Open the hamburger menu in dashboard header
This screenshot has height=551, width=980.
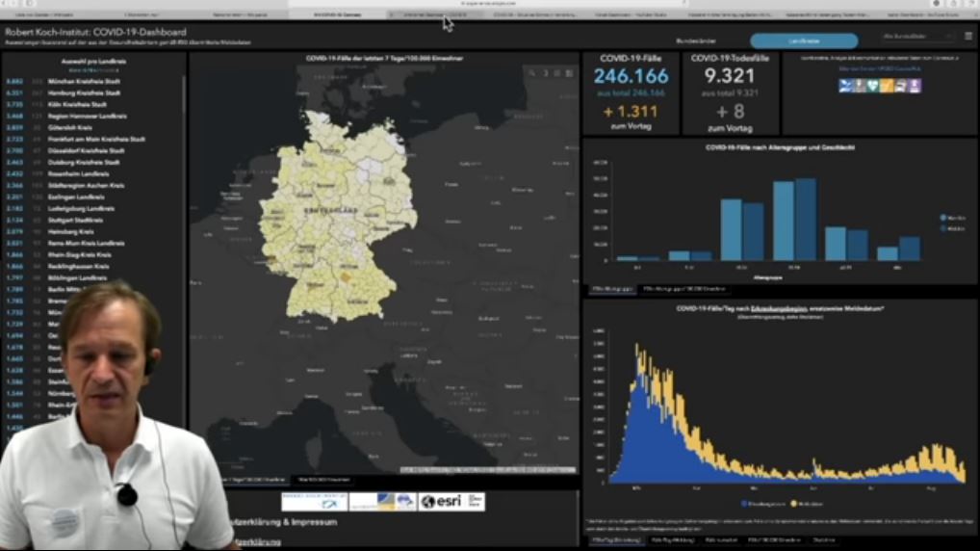[968, 37]
